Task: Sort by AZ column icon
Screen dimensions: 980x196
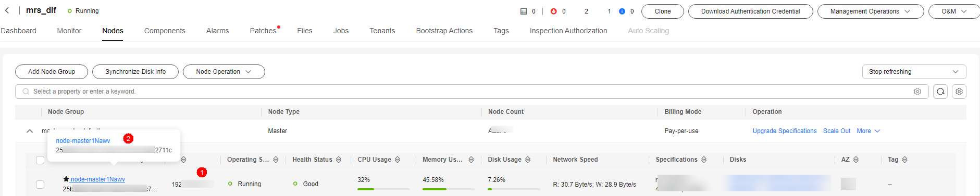Action: point(856,160)
